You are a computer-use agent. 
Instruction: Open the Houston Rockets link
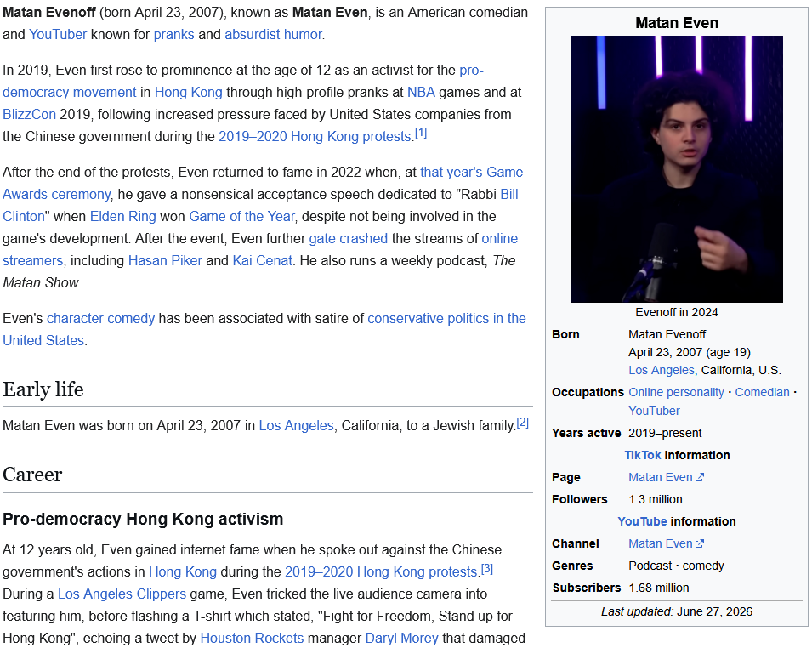coord(252,638)
